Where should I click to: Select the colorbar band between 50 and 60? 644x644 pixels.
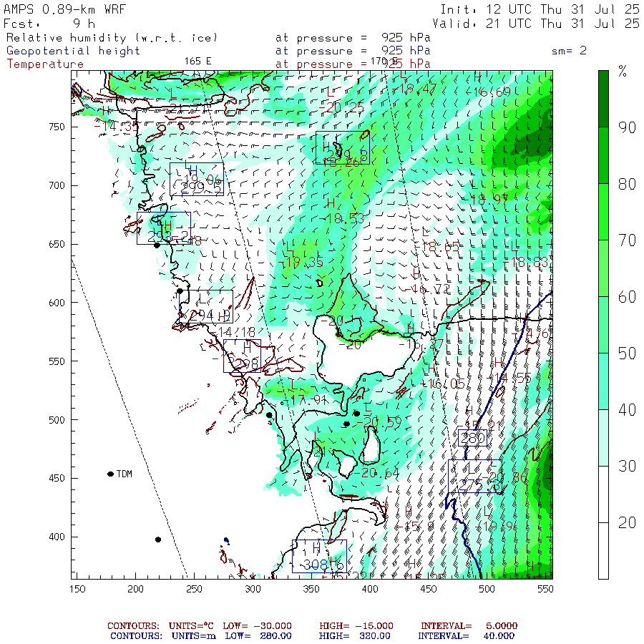pos(603,325)
